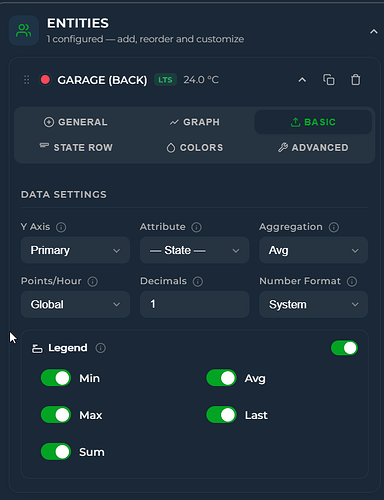Toggle the Max legend switch
This screenshot has width=384, height=500.
tap(56, 415)
